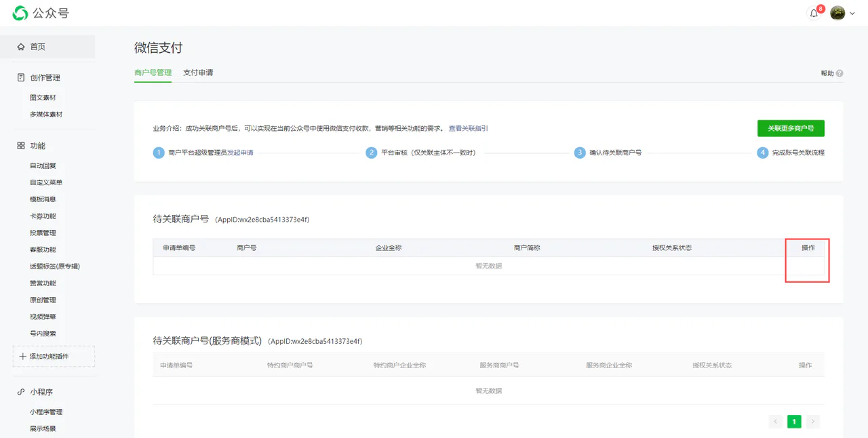Click 添加功能插件 button
This screenshot has height=438, width=868.
tap(54, 356)
